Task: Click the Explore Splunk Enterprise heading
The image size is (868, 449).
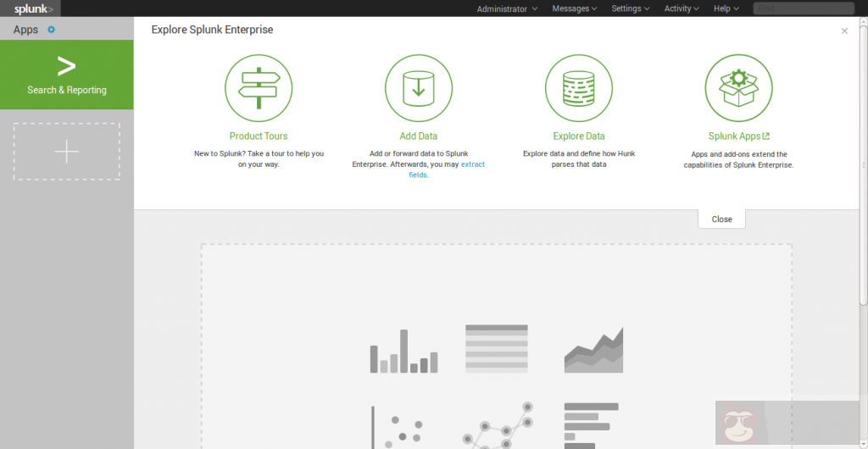Action: coord(212,30)
